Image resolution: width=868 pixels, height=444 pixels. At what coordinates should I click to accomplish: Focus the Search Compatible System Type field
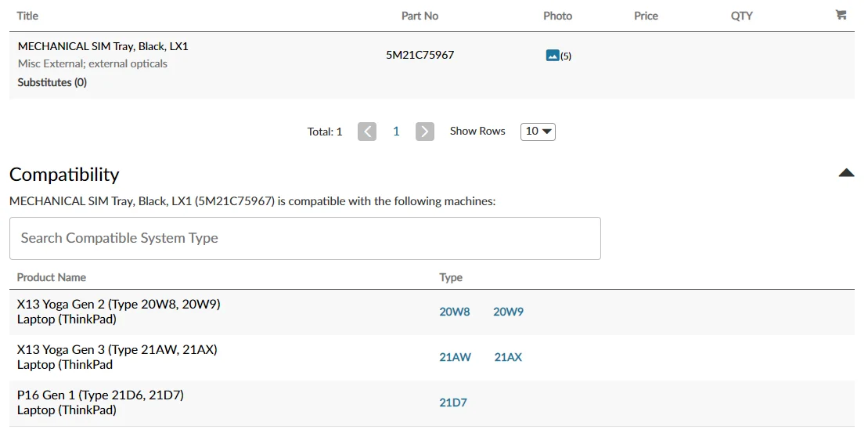pyautogui.click(x=305, y=238)
